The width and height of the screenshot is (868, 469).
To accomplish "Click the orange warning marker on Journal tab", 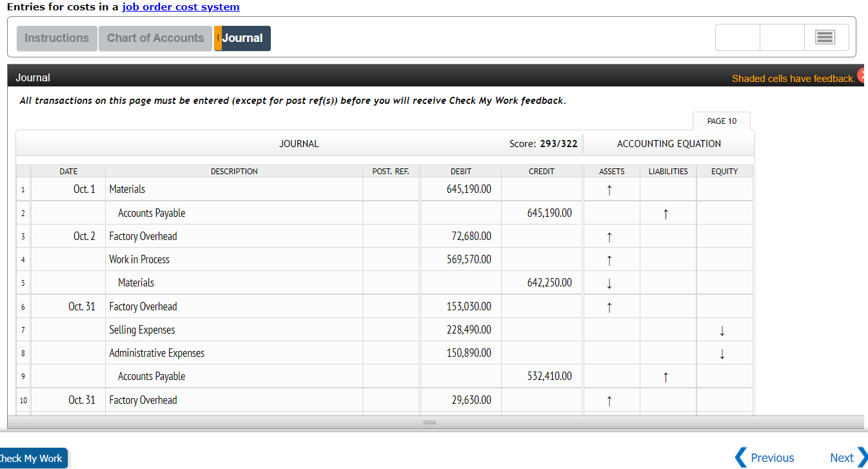I will click(218, 38).
